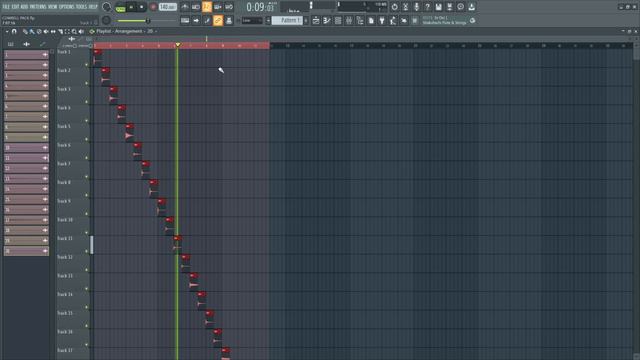Open the Playlist view icon
640x360 pixels.
tap(316, 20)
